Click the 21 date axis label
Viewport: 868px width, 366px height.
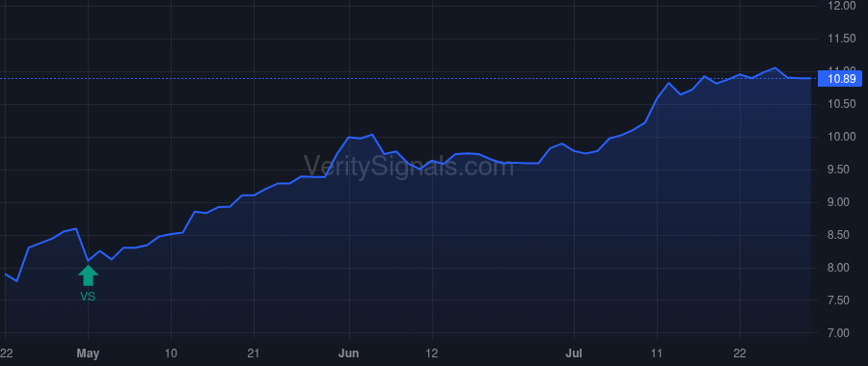click(x=254, y=353)
